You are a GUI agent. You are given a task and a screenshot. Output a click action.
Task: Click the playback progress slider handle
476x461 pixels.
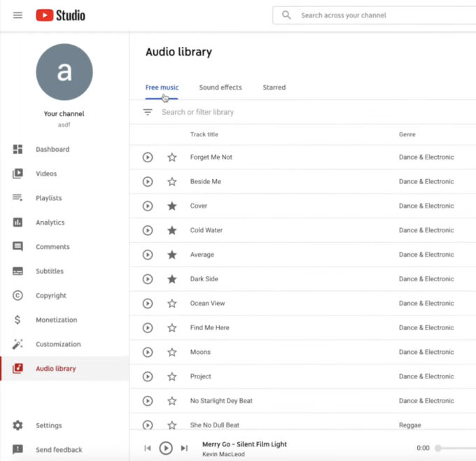coord(438,448)
